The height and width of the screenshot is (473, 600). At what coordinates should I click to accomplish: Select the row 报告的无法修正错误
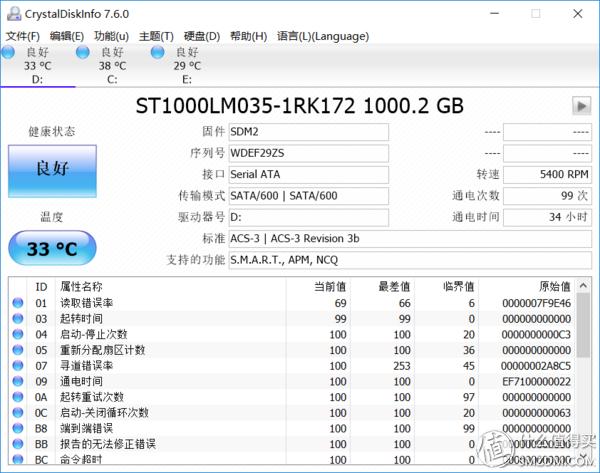point(292,444)
